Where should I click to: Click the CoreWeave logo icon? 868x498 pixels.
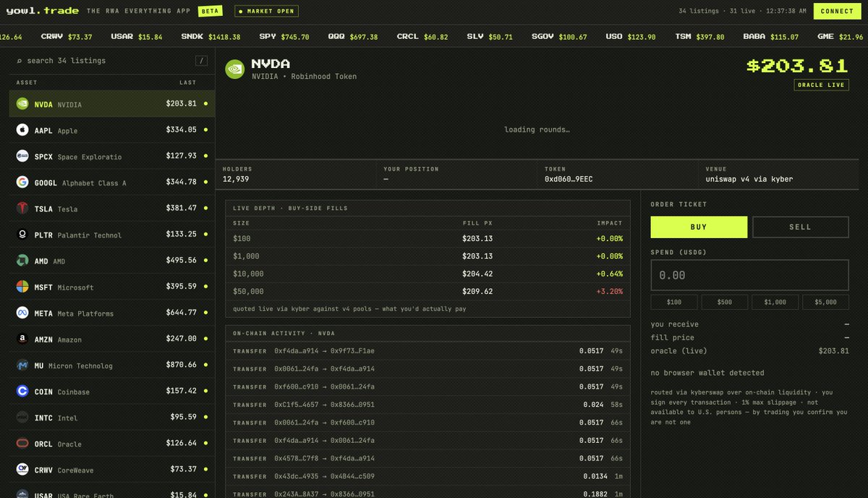coord(22,469)
